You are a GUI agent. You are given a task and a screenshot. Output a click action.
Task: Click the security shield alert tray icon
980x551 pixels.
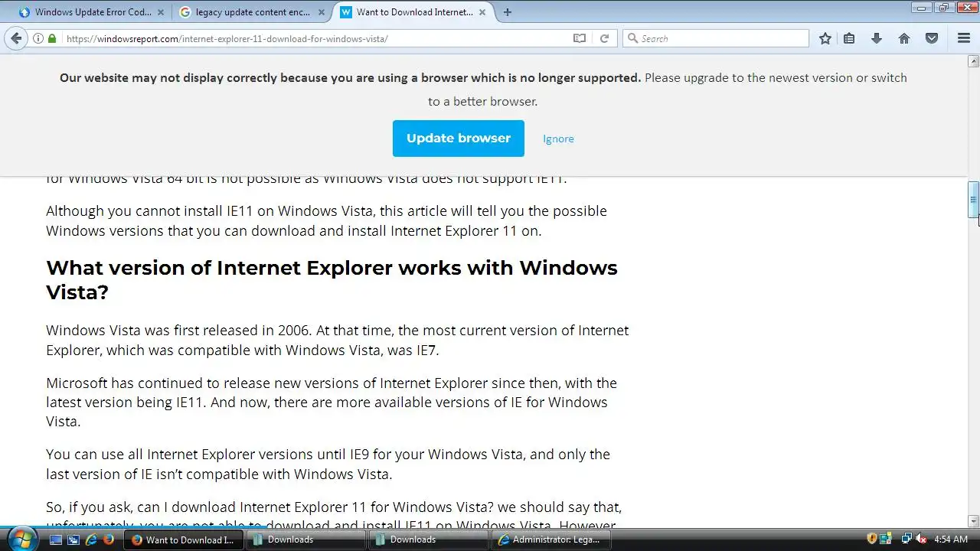(871, 540)
